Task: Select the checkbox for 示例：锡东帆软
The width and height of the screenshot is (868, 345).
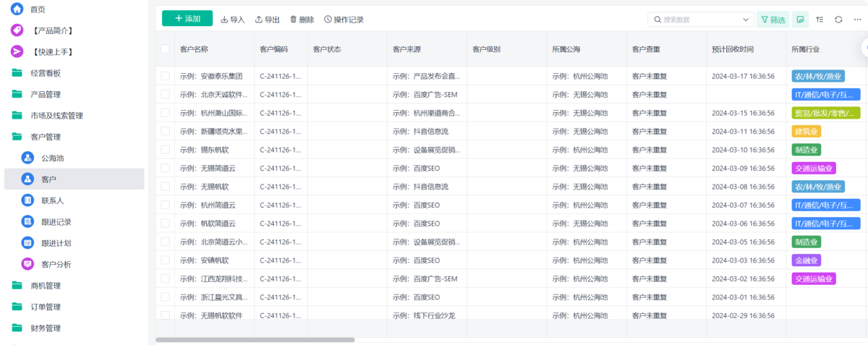Action: pos(166,150)
